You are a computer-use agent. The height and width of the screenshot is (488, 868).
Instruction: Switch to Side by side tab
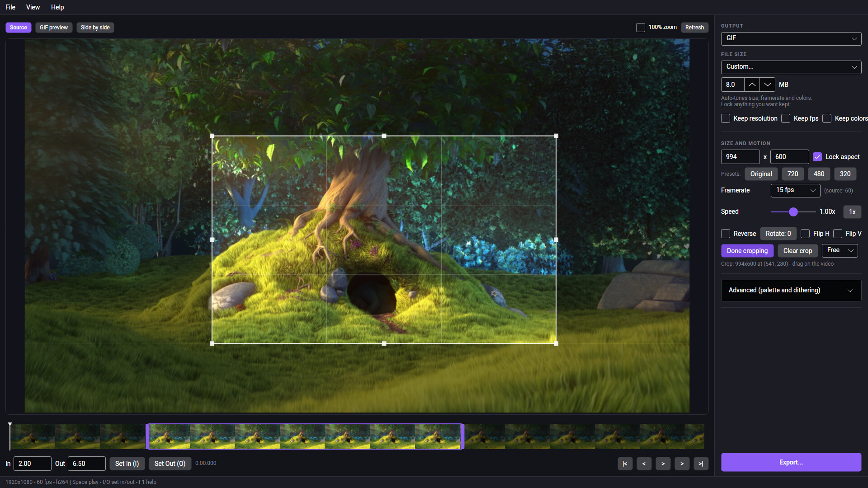[95, 28]
